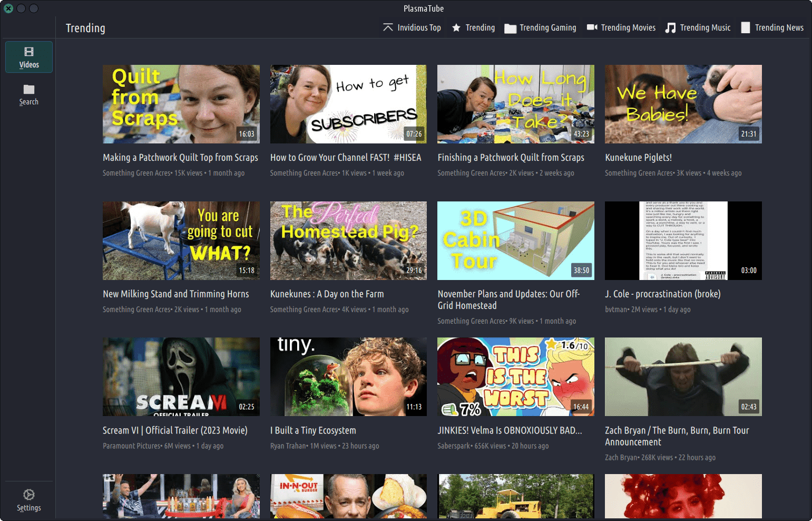Open the Search sidebar icon
Image resolution: width=812 pixels, height=521 pixels.
coord(29,90)
